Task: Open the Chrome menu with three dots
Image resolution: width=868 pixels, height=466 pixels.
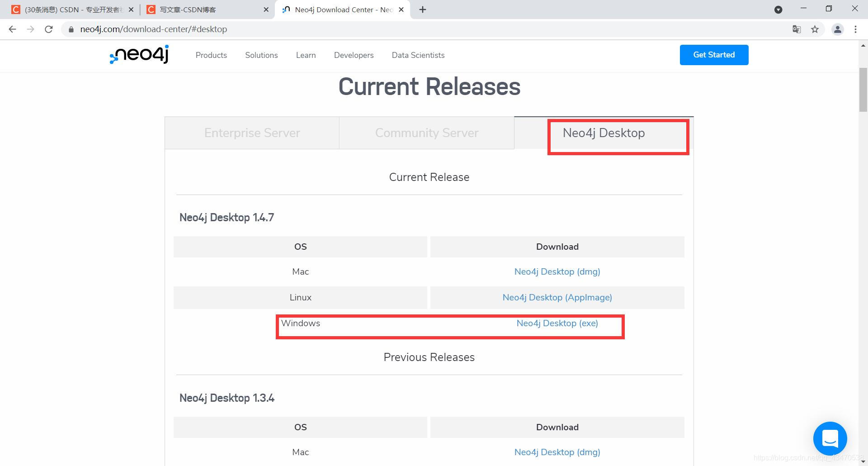Action: 855,29
